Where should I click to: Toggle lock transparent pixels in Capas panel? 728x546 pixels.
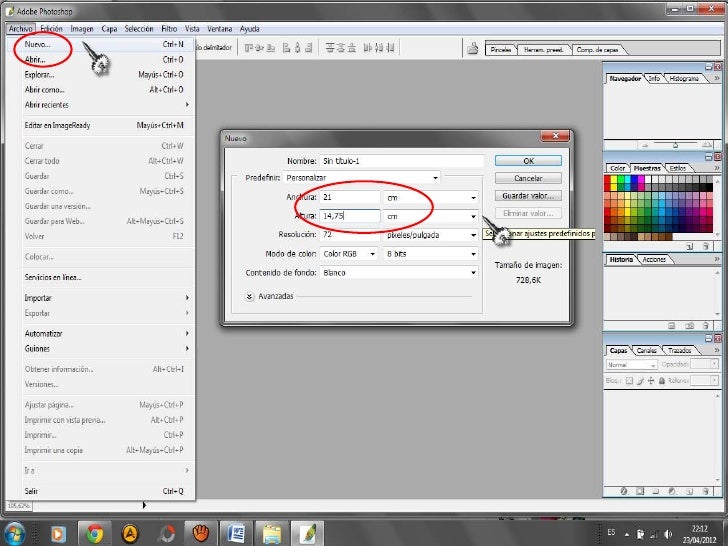tap(629, 381)
